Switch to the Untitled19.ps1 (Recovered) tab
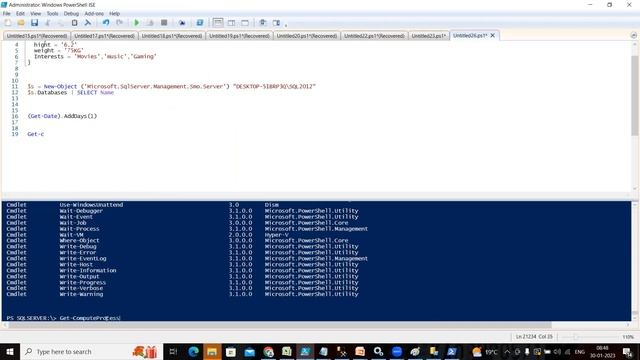The image size is (640, 360). coord(240,36)
